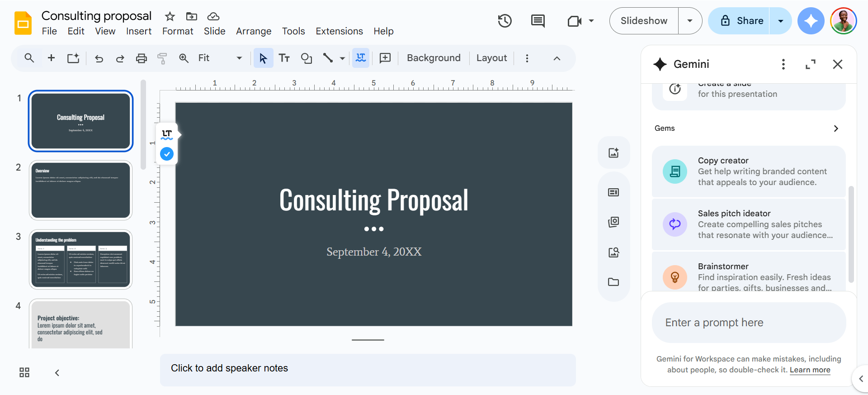The height and width of the screenshot is (395, 868).
Task: Open the Learn more link
Action: coord(810,370)
